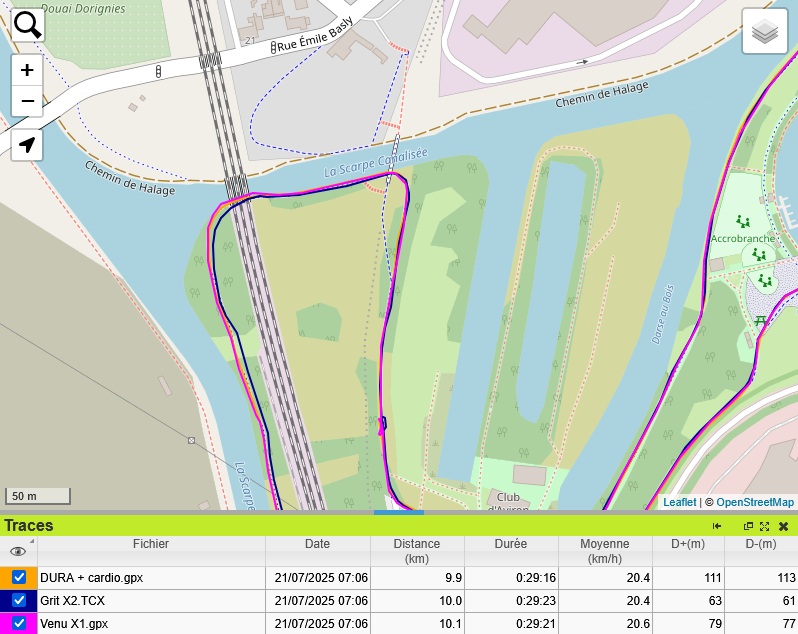Detach the Traces panel into a window

pyautogui.click(x=748, y=526)
